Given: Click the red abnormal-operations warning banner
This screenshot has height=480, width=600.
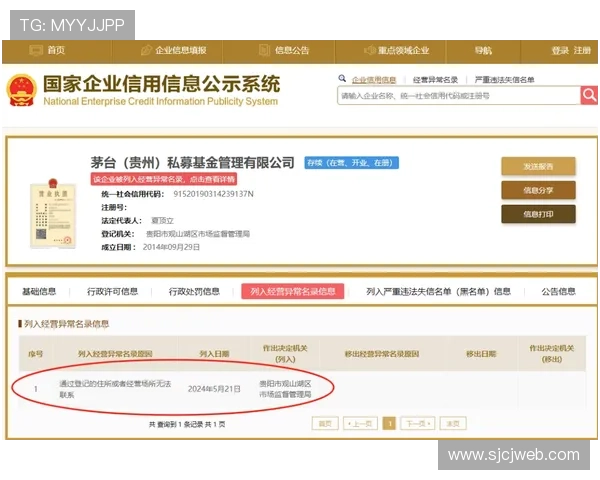Looking at the screenshot, I should [163, 179].
